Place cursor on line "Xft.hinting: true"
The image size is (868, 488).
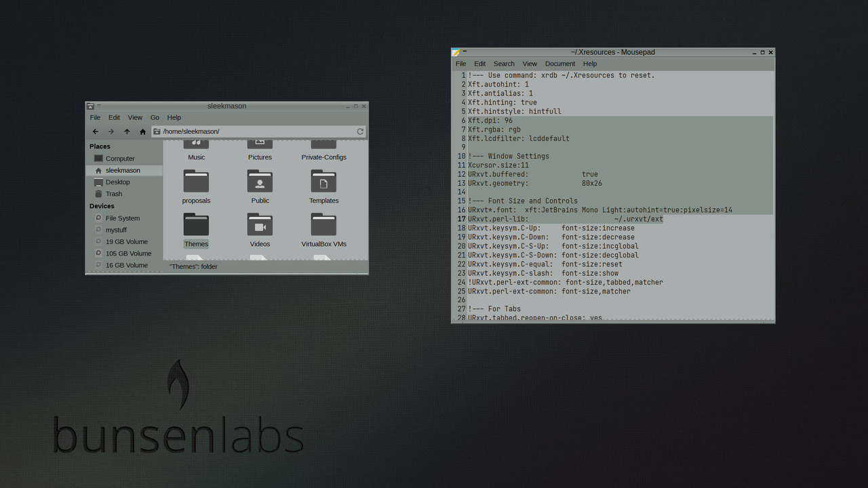click(502, 102)
